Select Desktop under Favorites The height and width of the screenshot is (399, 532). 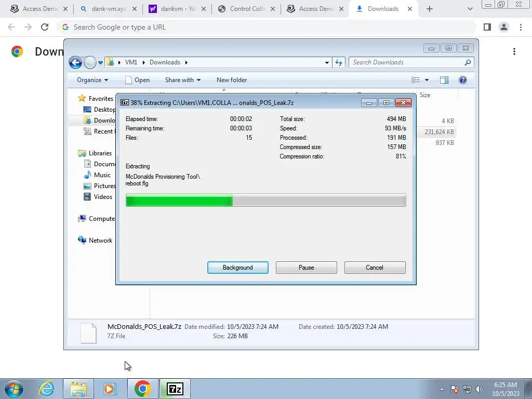(x=100, y=110)
